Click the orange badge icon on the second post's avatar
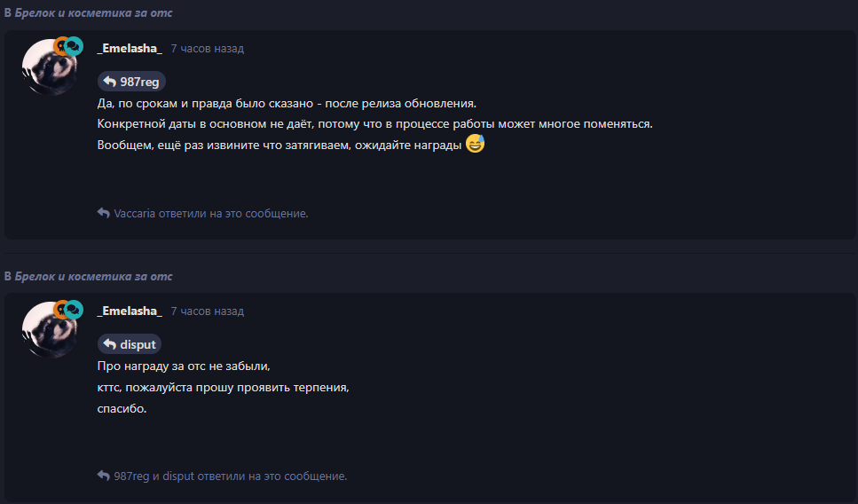Image resolution: width=858 pixels, height=504 pixels. coord(60,309)
